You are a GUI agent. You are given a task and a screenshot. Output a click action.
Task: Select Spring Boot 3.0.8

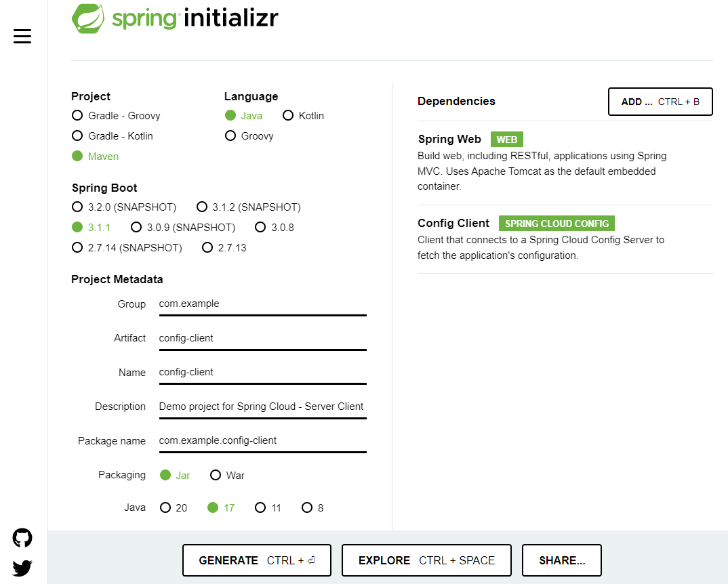tap(275, 228)
